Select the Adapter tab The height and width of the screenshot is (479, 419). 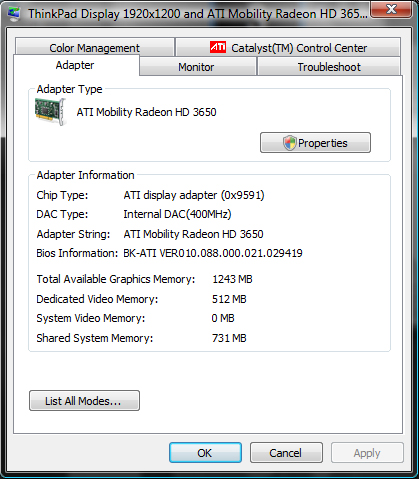coord(76,65)
